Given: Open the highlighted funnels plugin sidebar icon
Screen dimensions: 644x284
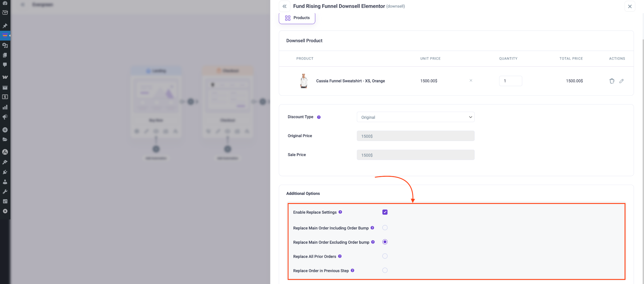Looking at the screenshot, I should (5, 35).
